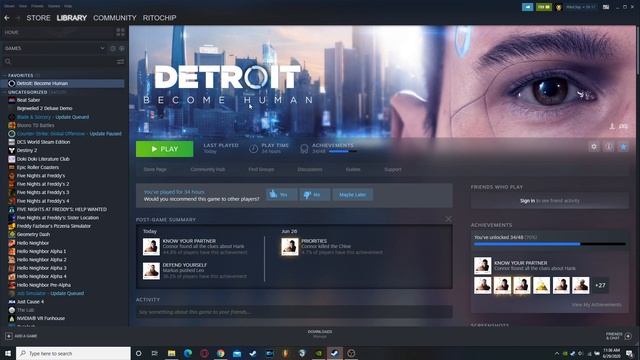640x360 pixels.
Task: Open the Downloads manager
Action: pyautogui.click(x=320, y=334)
